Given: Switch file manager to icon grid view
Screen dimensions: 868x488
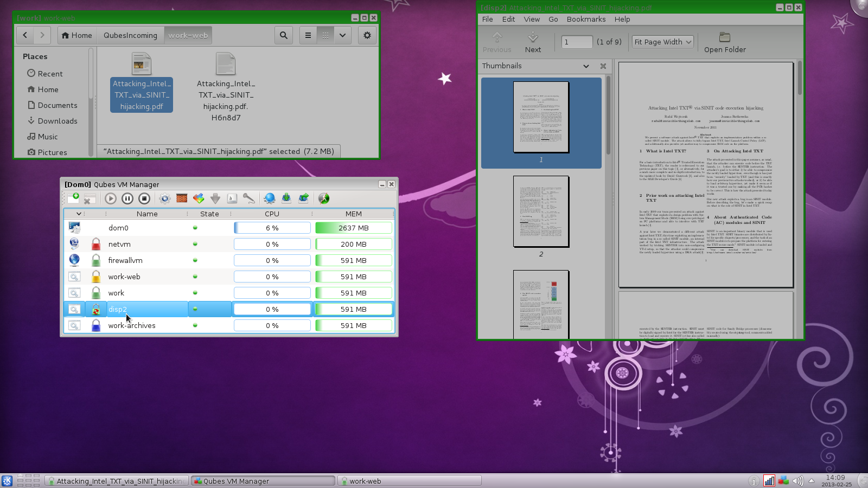Looking at the screenshot, I should coord(325,35).
